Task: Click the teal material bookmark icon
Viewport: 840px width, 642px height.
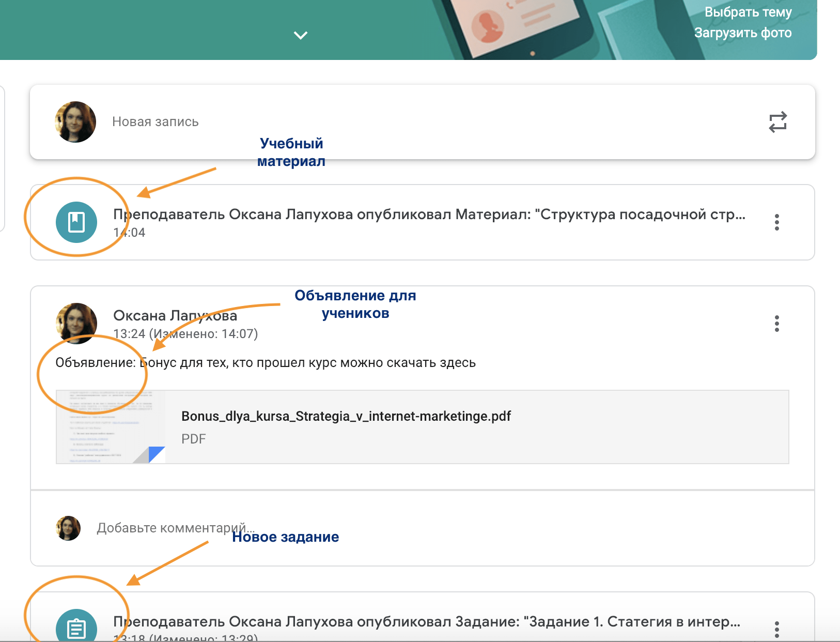Action: (x=76, y=222)
